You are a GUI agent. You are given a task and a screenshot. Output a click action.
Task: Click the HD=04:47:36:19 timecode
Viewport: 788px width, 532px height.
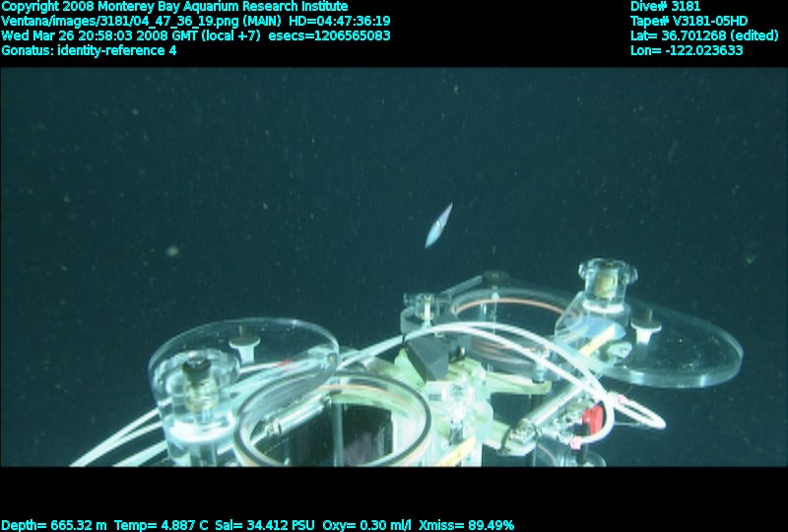(339, 21)
